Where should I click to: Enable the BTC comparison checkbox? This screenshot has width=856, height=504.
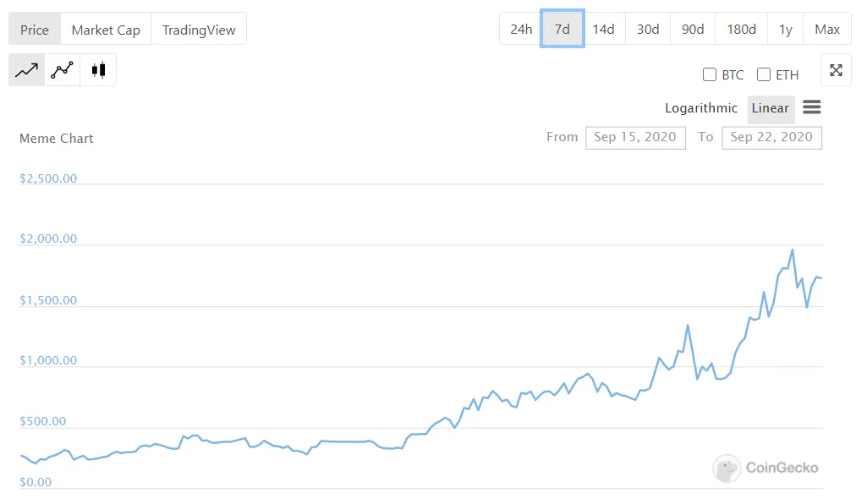[x=710, y=74]
